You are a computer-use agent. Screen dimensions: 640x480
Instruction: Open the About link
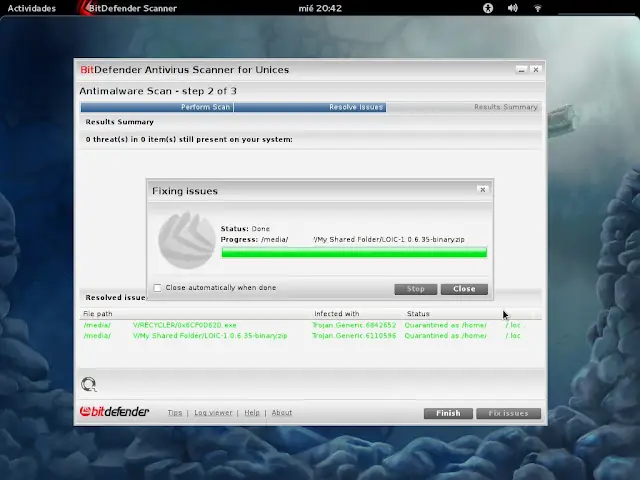point(282,413)
